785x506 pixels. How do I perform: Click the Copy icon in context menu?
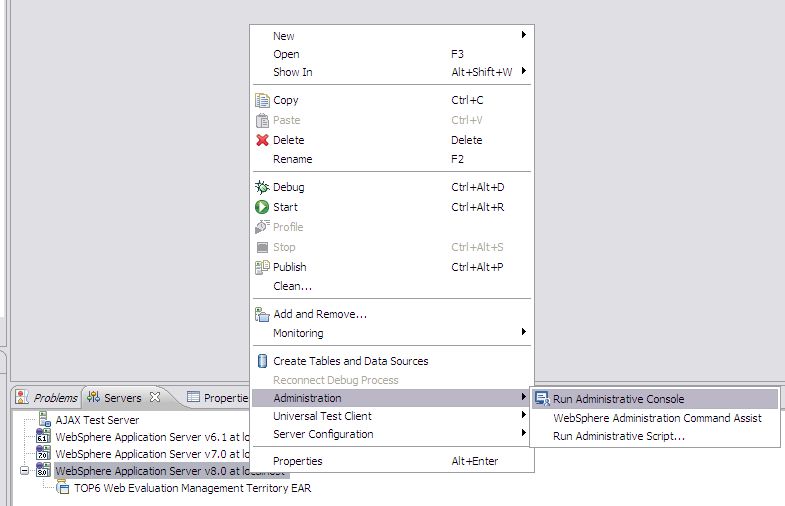[262, 100]
